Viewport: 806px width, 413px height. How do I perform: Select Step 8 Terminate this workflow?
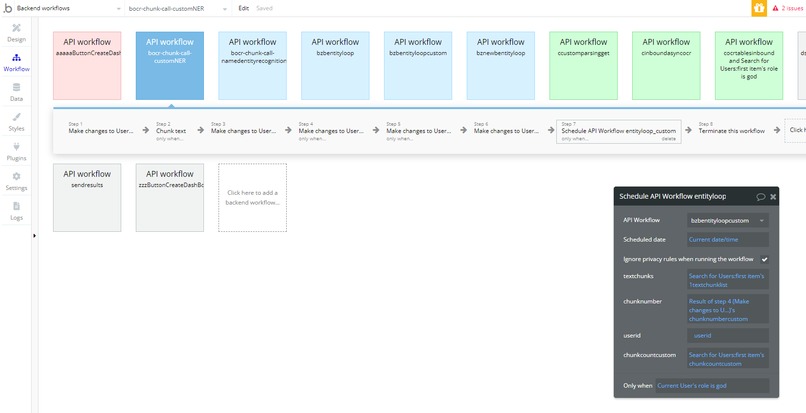pos(731,131)
